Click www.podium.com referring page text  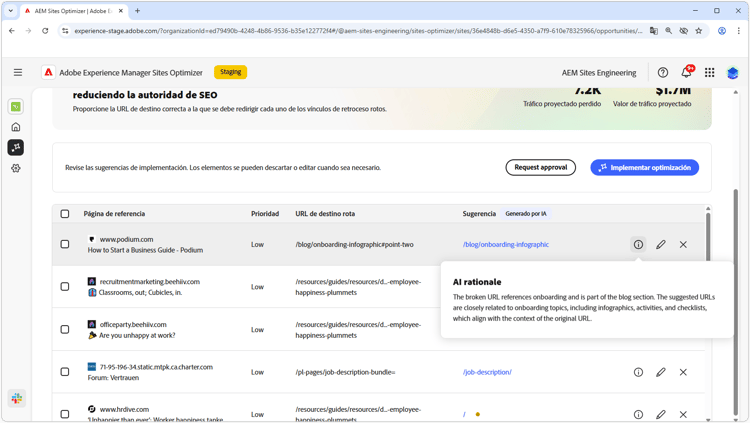[x=126, y=239]
